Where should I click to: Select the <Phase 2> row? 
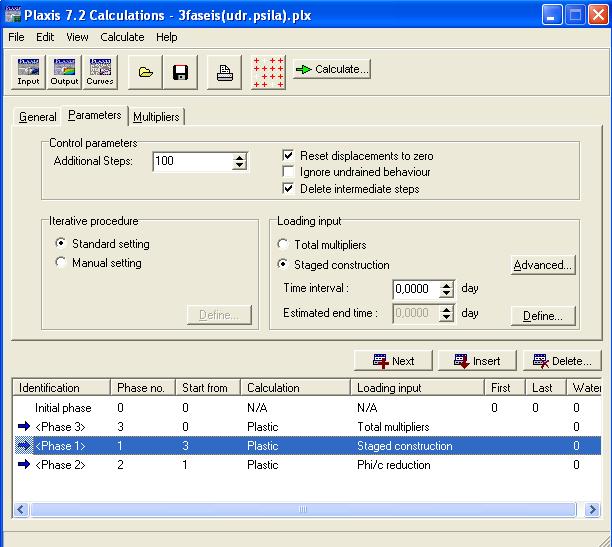click(x=307, y=465)
